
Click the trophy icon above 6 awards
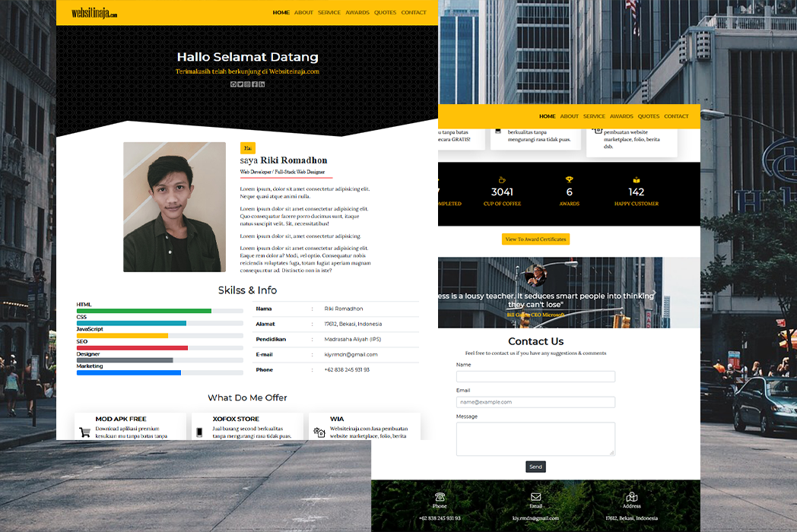[x=570, y=180]
